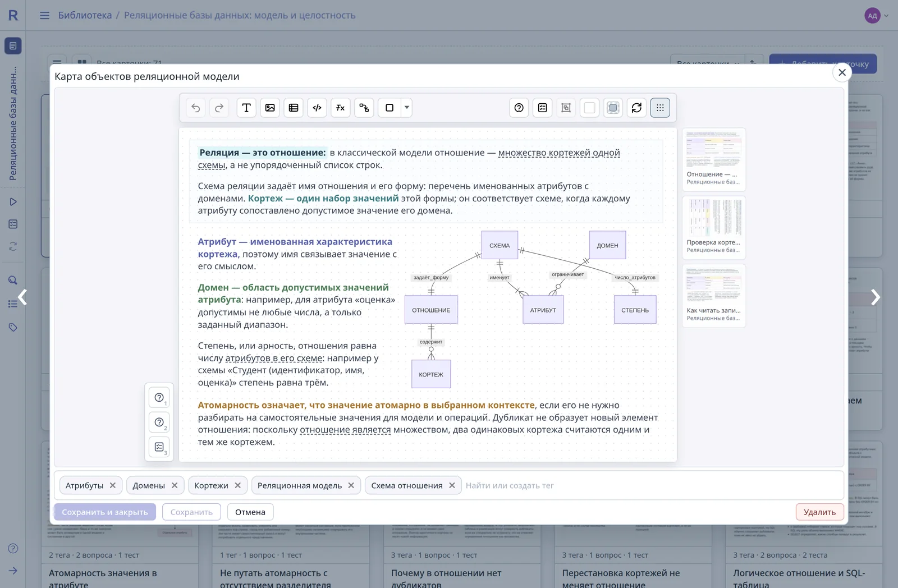
Task: Redo the edit in the toolbar
Action: 219,108
